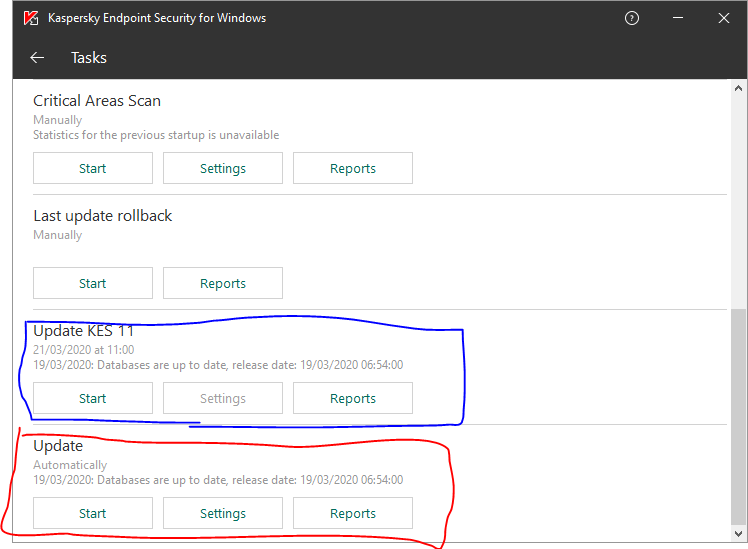Click the Tasks page heading
The height and width of the screenshot is (549, 748).
[89, 58]
